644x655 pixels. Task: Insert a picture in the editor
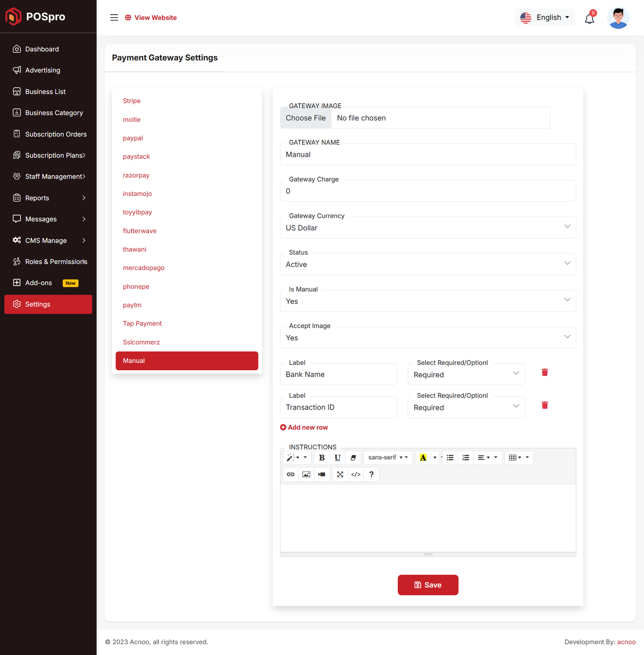306,474
